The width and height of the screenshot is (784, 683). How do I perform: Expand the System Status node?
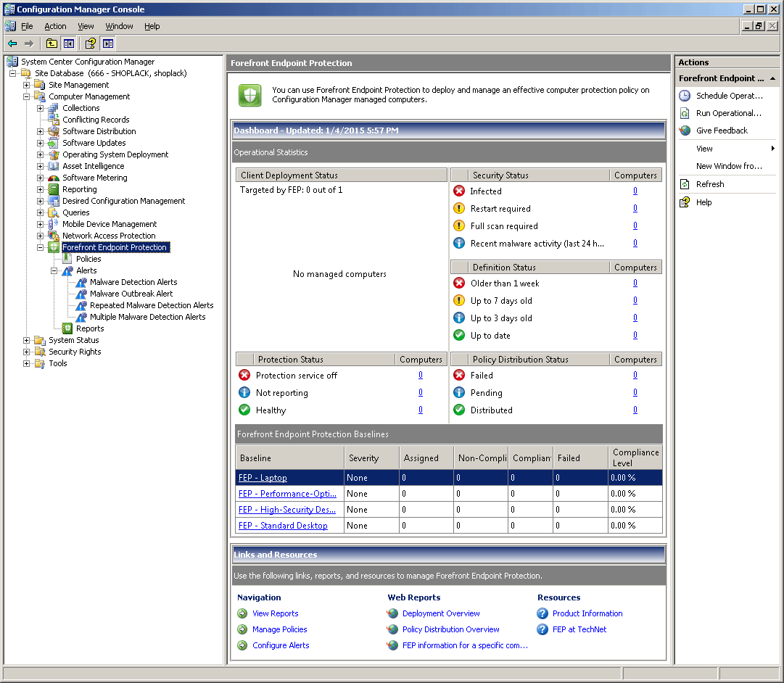tap(27, 340)
